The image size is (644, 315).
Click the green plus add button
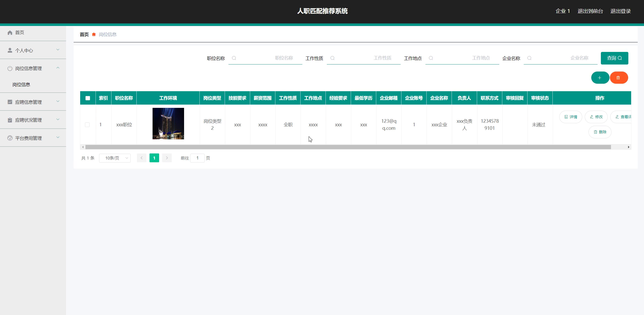tap(600, 78)
